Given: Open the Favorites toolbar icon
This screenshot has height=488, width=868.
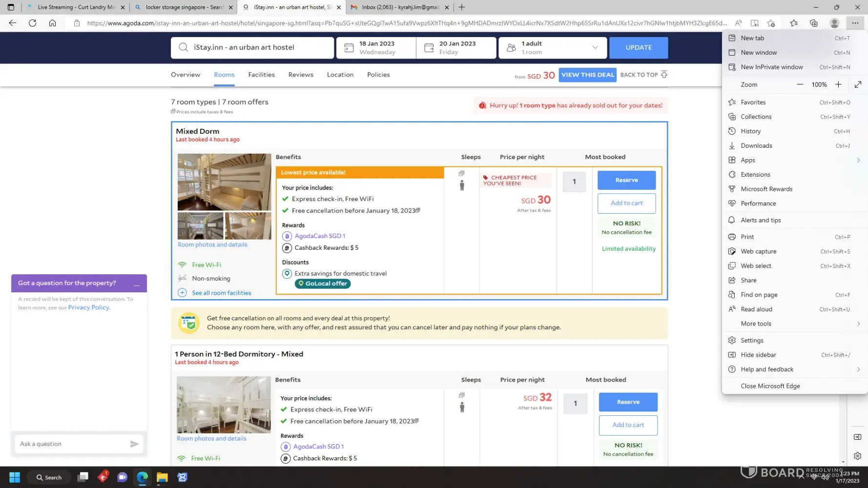Looking at the screenshot, I should 794,23.
